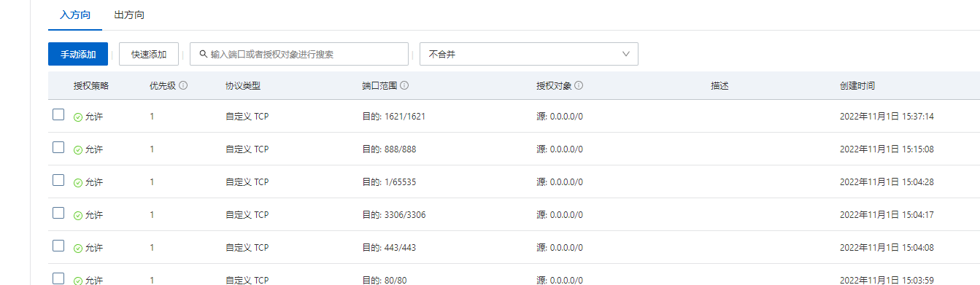Switch to the 入方向 tab
The image size is (980, 285).
point(75,15)
